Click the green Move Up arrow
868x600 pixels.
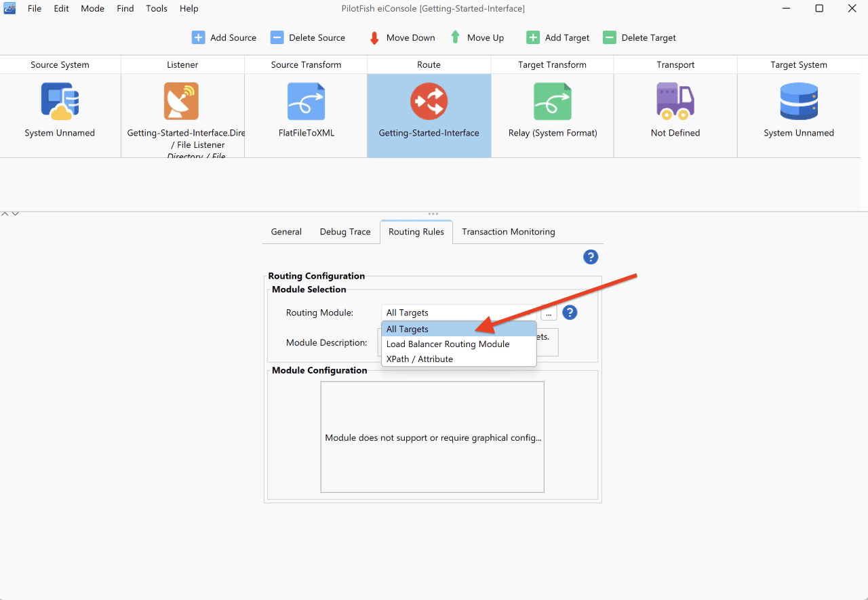(x=456, y=37)
